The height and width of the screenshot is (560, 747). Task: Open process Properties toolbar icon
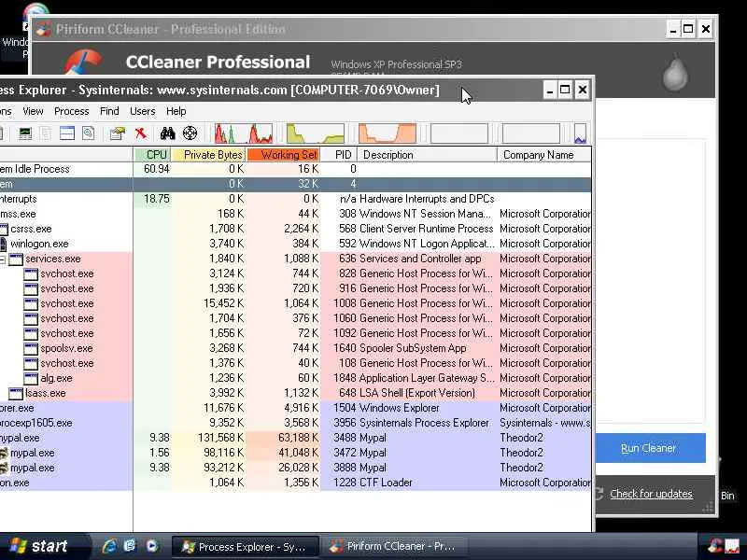[118, 133]
